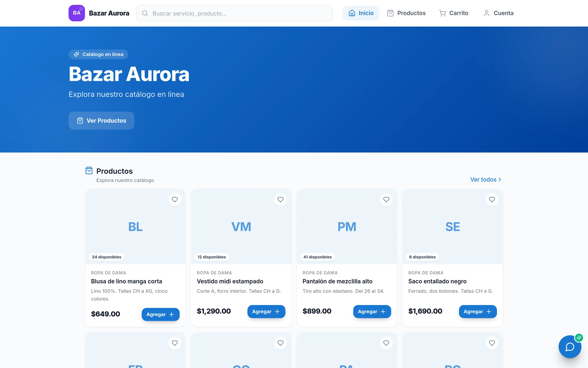Add Saco entallado negro via Agregar
The width and height of the screenshot is (588, 368).
click(x=478, y=312)
